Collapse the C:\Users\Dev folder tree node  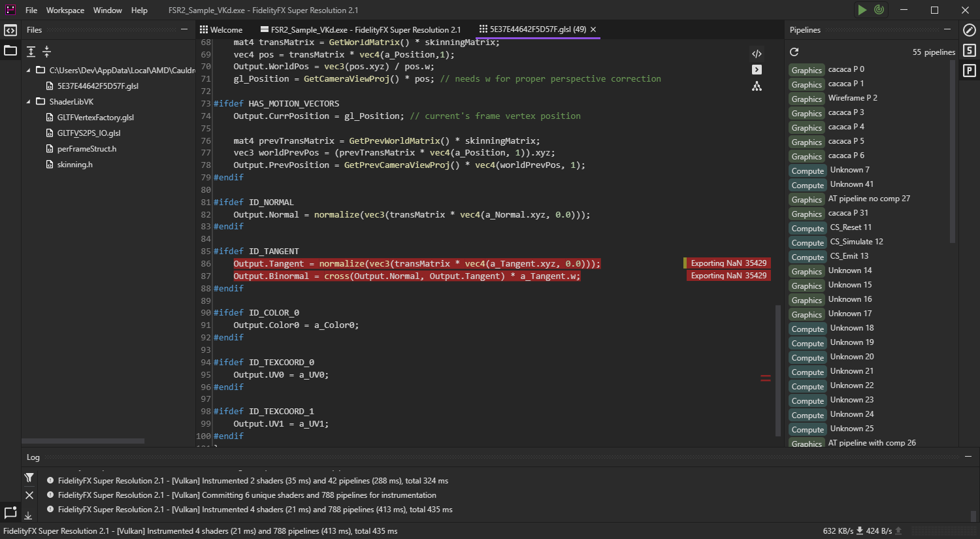coord(29,71)
